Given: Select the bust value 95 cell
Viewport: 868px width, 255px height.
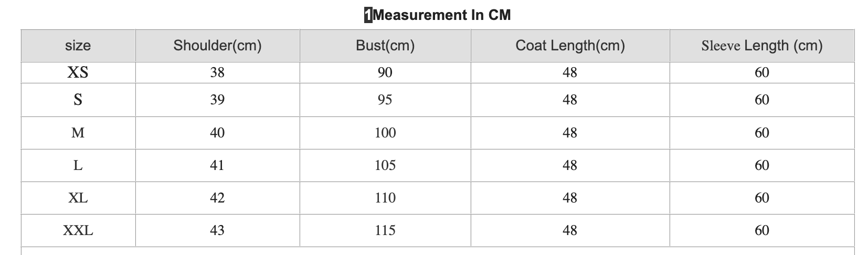Looking at the screenshot, I should (385, 100).
